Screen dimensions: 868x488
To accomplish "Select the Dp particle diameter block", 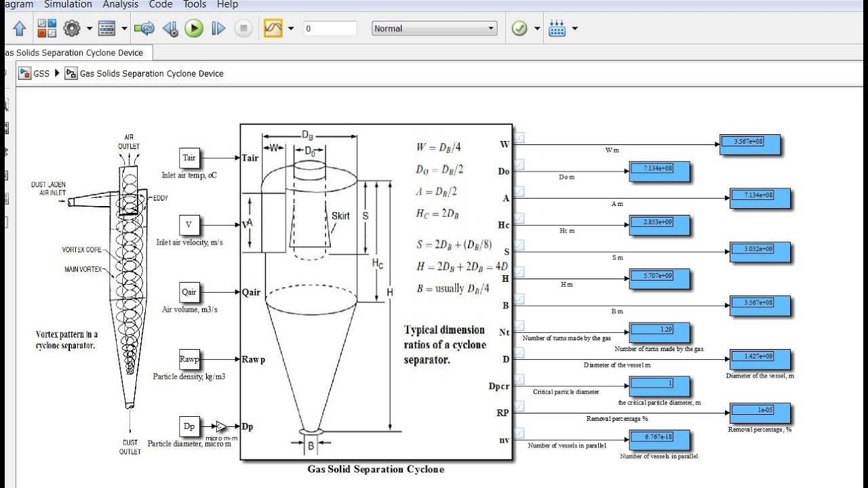I will click(189, 426).
